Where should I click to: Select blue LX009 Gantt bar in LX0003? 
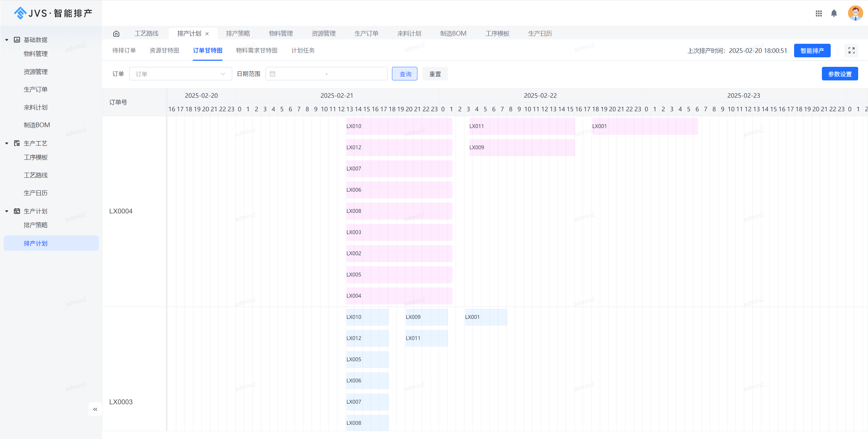(x=426, y=317)
